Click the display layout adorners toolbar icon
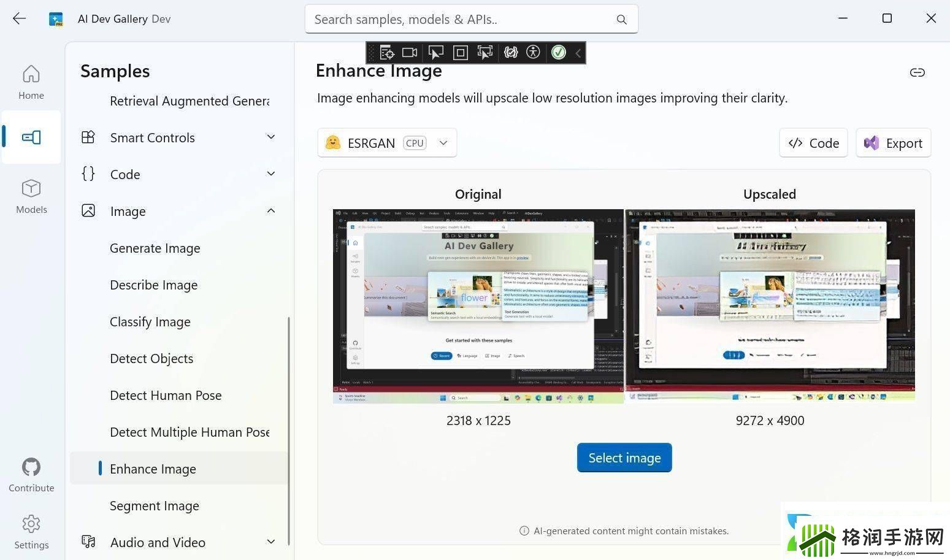This screenshot has width=950, height=560. point(460,52)
